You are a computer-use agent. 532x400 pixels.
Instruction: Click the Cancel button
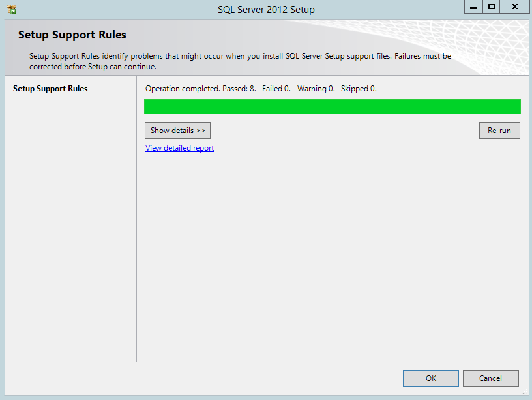pyautogui.click(x=491, y=378)
